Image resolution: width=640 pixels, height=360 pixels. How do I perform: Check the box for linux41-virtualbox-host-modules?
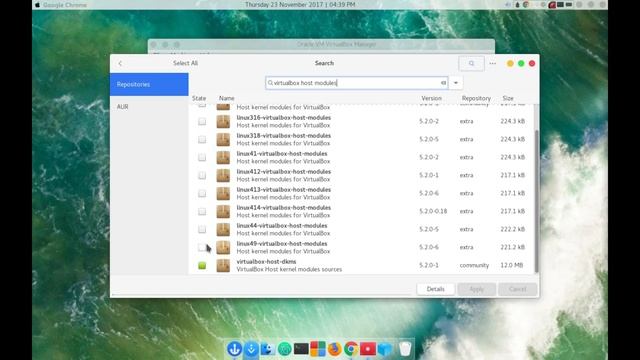[x=202, y=158]
